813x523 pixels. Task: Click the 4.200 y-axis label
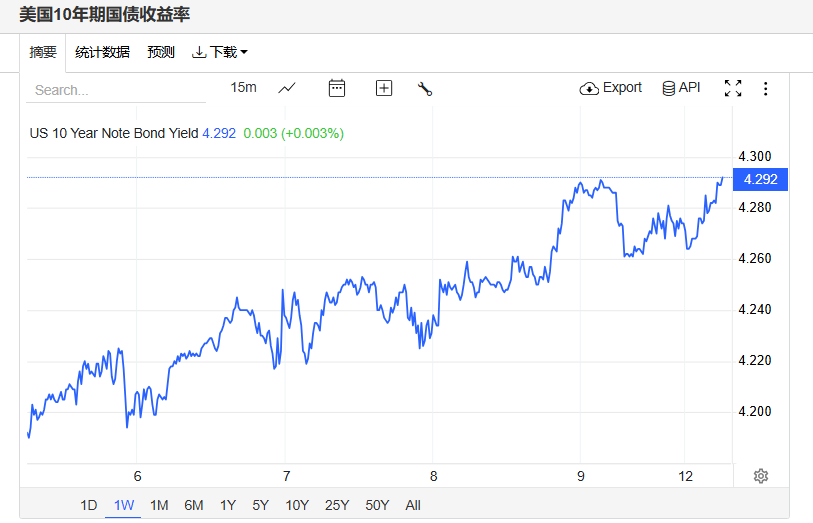coord(754,411)
